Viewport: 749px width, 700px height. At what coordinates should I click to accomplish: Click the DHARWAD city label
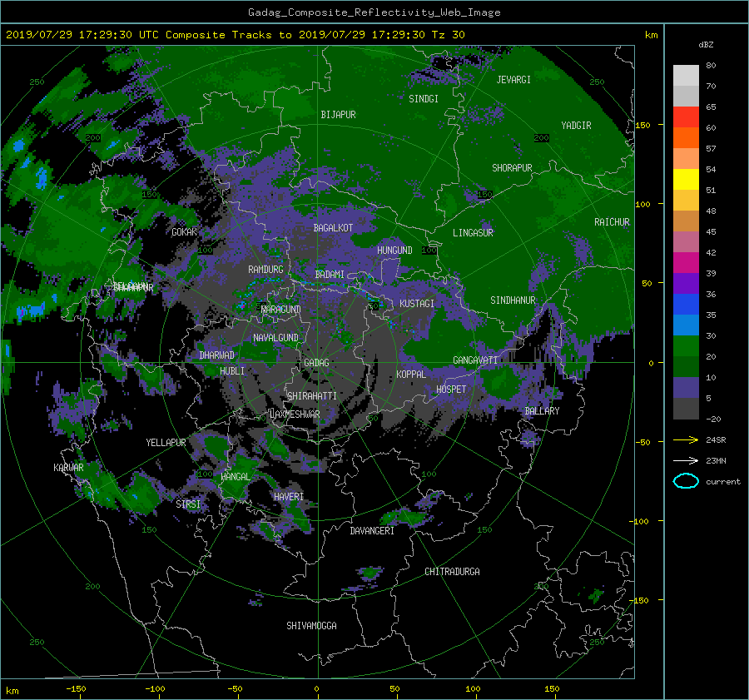(216, 355)
